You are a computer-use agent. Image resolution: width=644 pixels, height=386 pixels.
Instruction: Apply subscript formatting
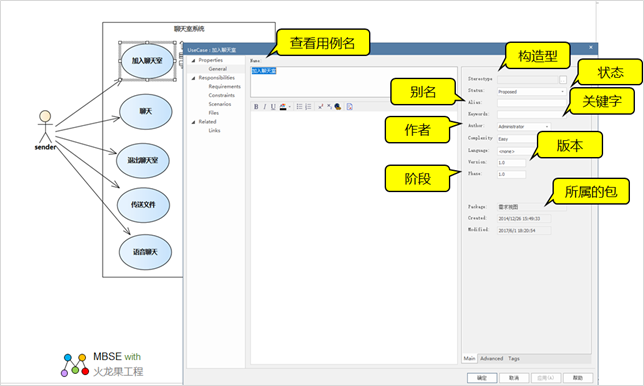pyautogui.click(x=329, y=107)
